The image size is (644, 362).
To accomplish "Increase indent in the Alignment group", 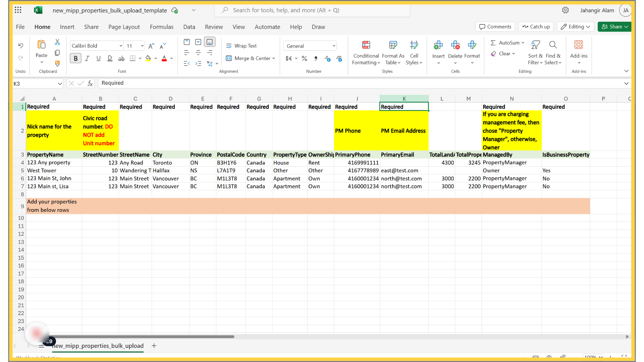I will [198, 63].
